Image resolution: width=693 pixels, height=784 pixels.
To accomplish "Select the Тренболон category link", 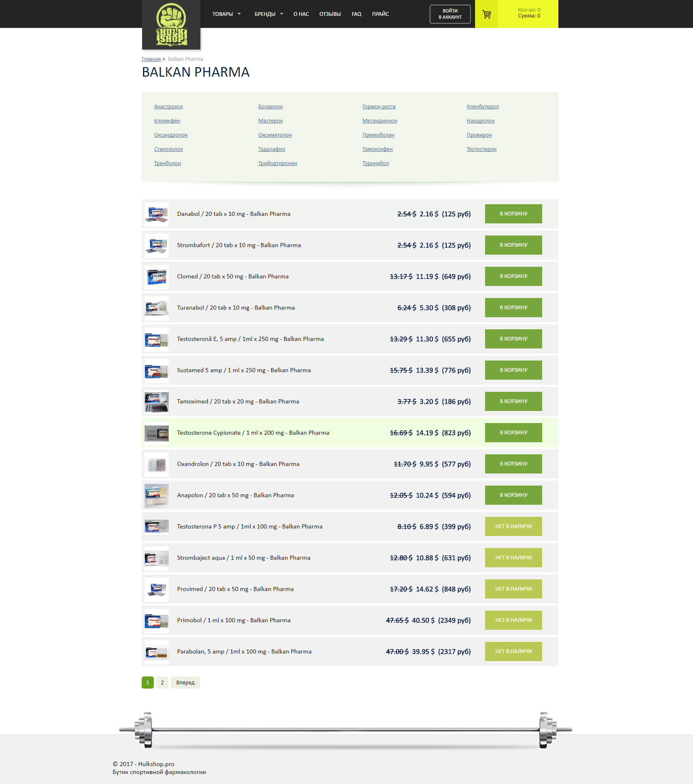I will [x=168, y=163].
